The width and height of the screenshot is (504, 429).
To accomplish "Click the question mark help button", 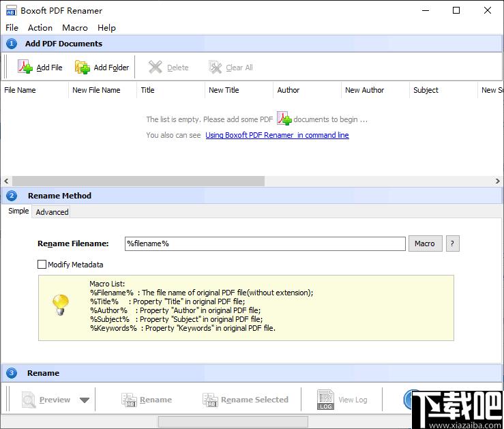I will [x=453, y=243].
